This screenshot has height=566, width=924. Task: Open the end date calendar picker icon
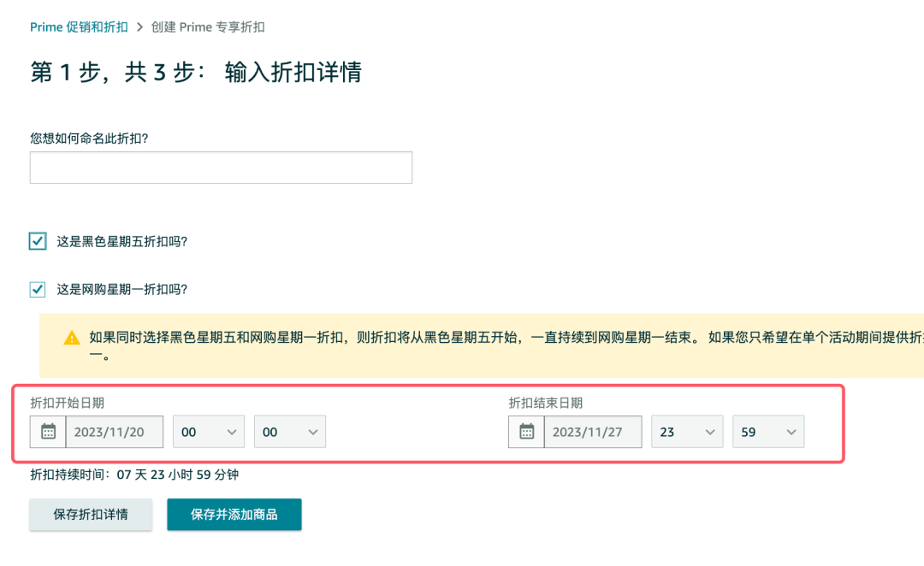(x=526, y=432)
